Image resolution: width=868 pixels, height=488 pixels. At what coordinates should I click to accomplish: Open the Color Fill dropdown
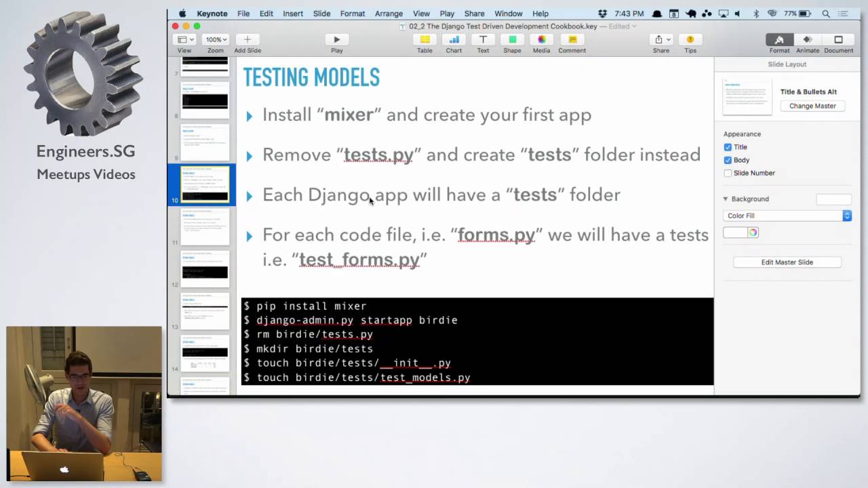point(787,216)
